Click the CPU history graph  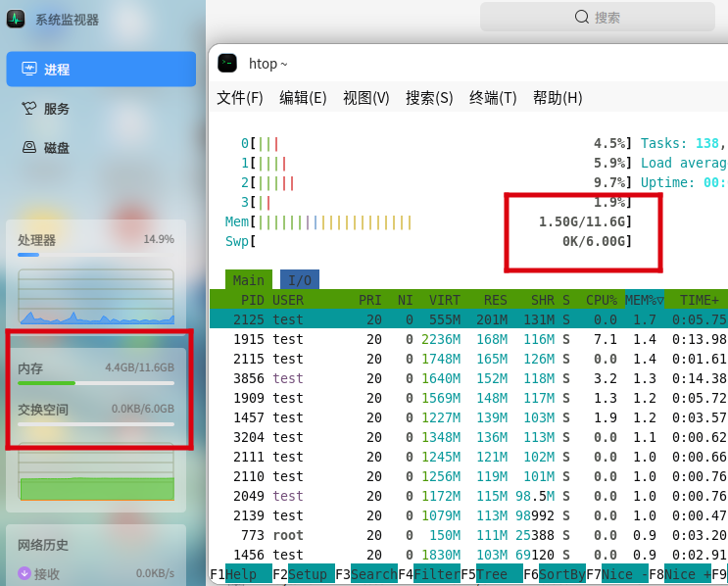click(x=96, y=296)
